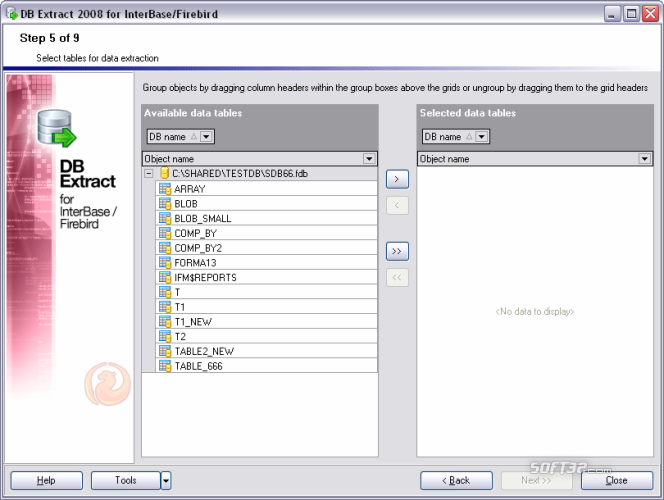Click the Close button

pyautogui.click(x=617, y=481)
